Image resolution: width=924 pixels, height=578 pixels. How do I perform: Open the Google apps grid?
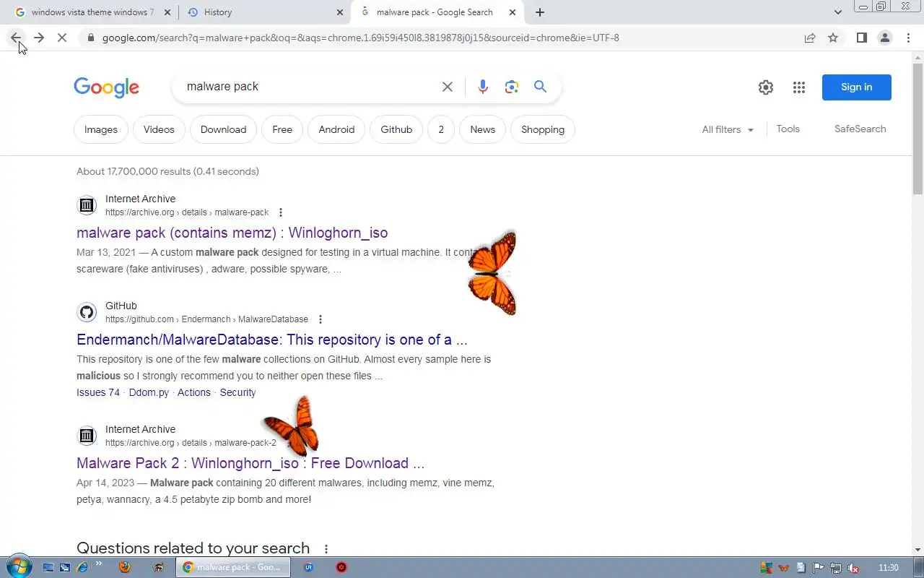798,87
